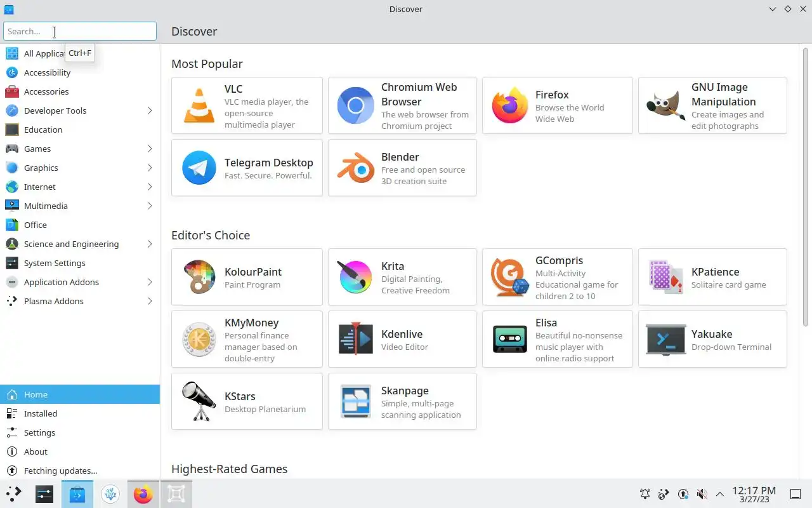Expand the Application Addons category
The width and height of the screenshot is (812, 508).
pos(150,282)
